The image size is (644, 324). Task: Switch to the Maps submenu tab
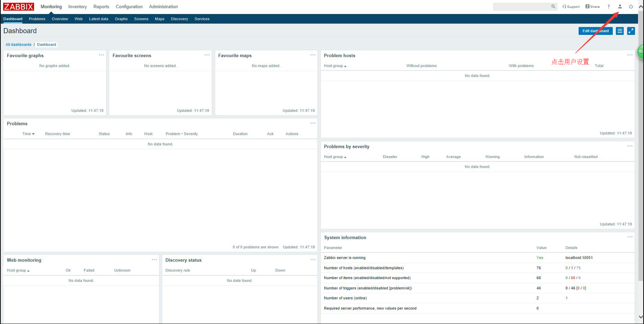(160, 19)
